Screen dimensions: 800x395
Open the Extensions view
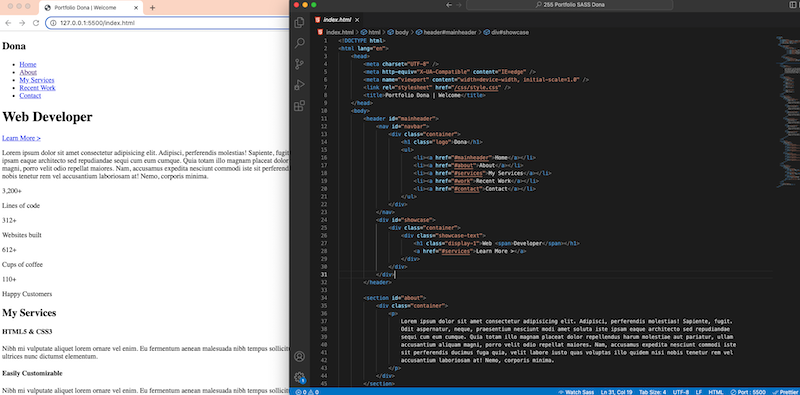click(x=299, y=106)
